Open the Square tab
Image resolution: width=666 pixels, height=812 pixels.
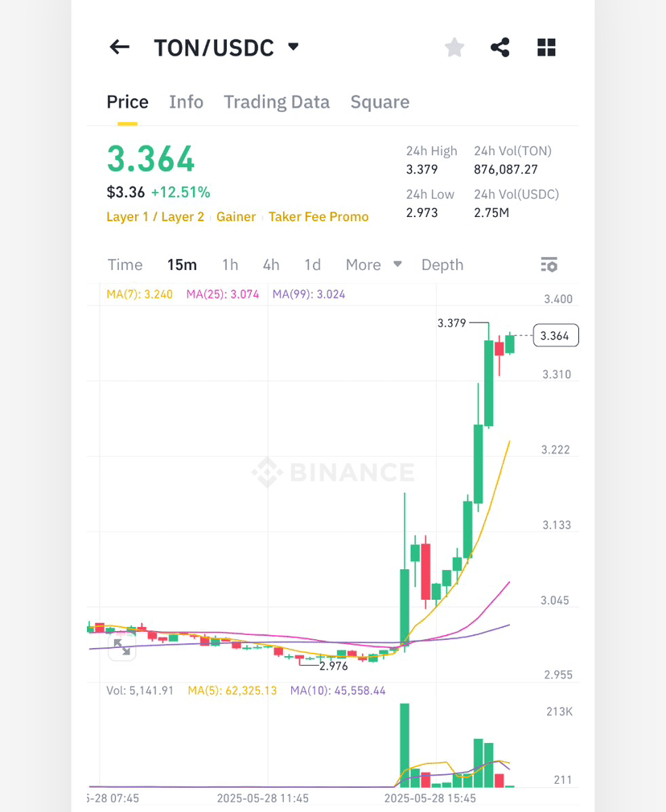(380, 102)
